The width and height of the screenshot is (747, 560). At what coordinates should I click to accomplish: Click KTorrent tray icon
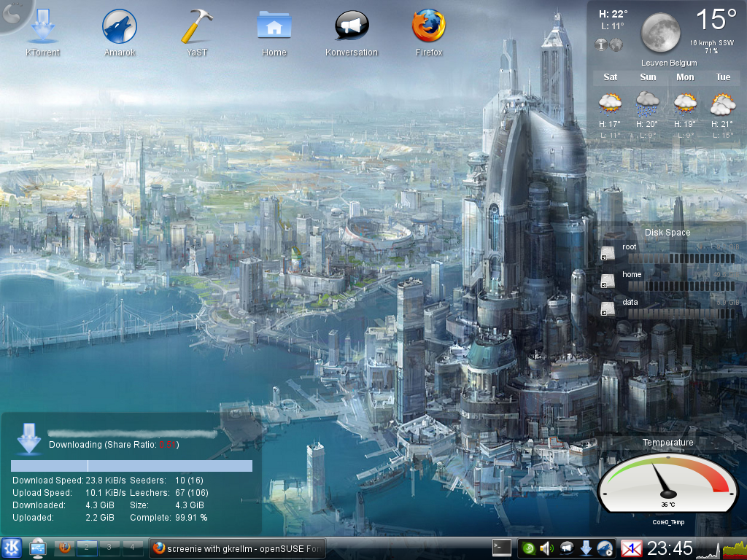(586, 548)
